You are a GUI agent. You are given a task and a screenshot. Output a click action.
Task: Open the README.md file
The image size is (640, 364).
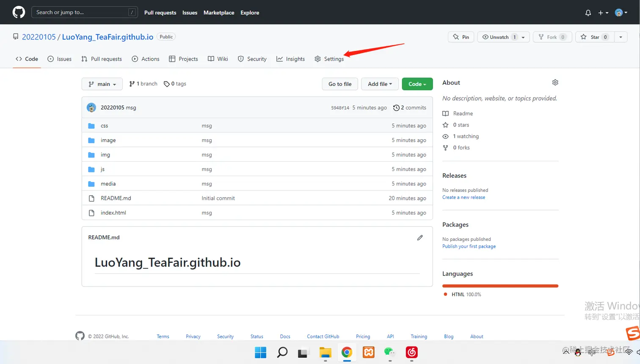coord(116,198)
